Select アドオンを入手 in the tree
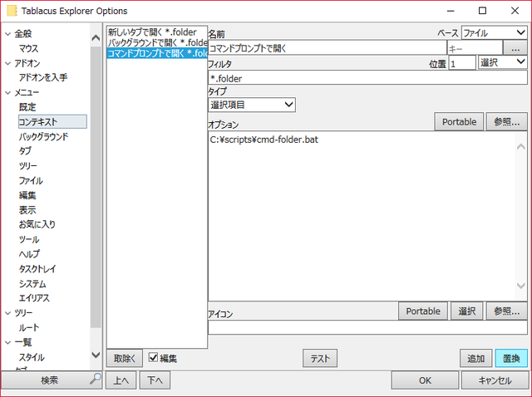 [x=43, y=77]
